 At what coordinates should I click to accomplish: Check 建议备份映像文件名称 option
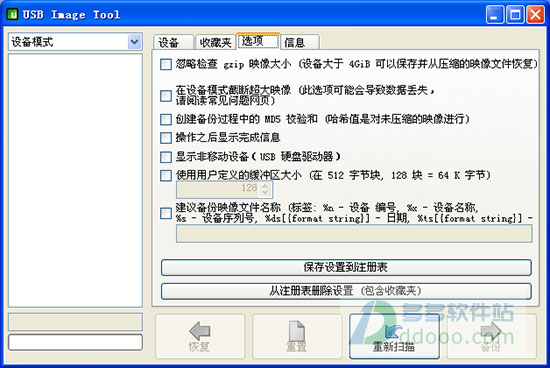tap(166, 213)
